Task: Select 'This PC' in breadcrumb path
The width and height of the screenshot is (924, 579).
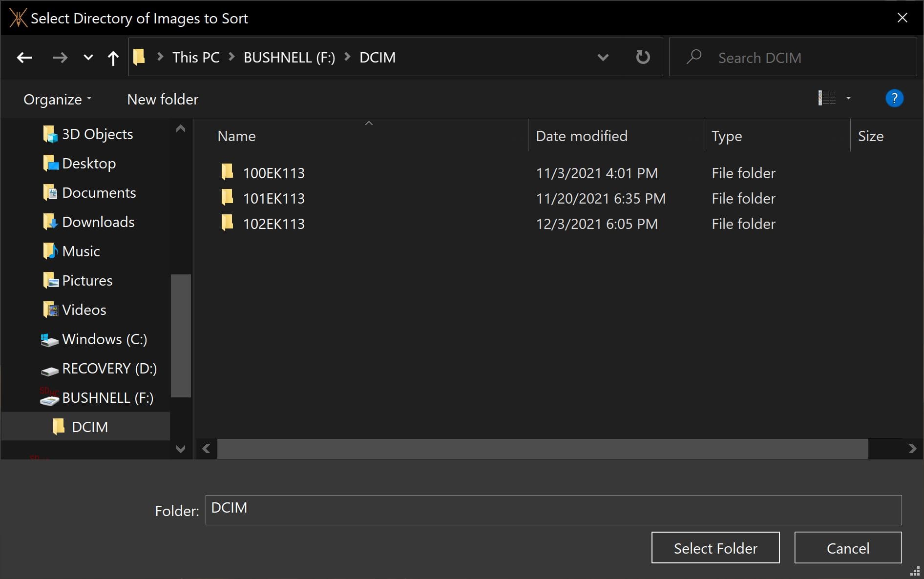Action: (196, 57)
